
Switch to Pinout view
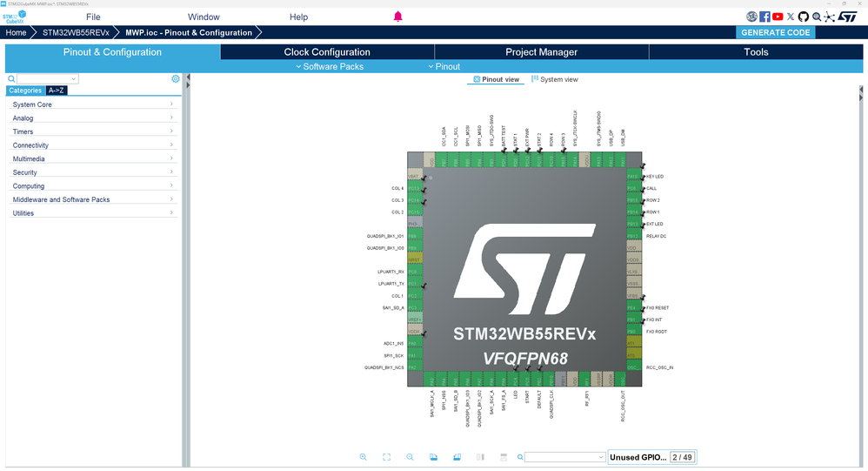(x=496, y=79)
